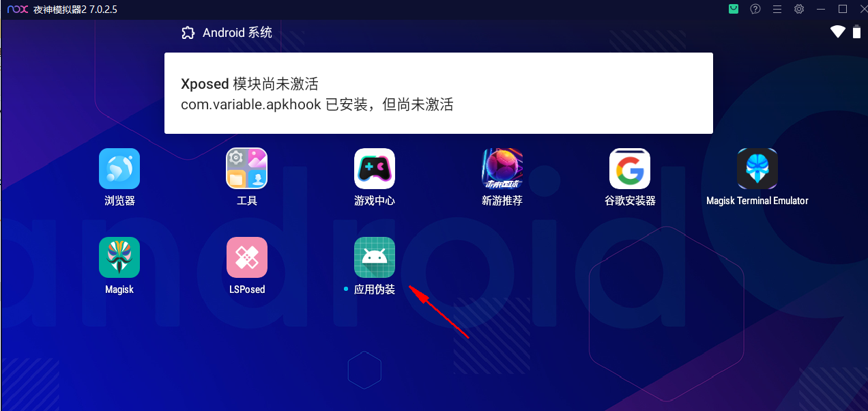Open the Nox hamburger menu

pos(777,9)
